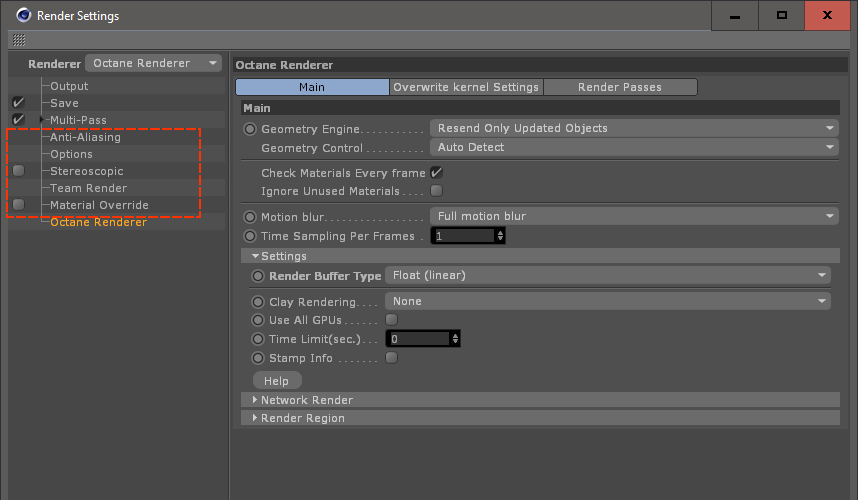Image resolution: width=858 pixels, height=500 pixels.
Task: Select Anti-Aliasing in the settings list
Action: click(x=85, y=137)
